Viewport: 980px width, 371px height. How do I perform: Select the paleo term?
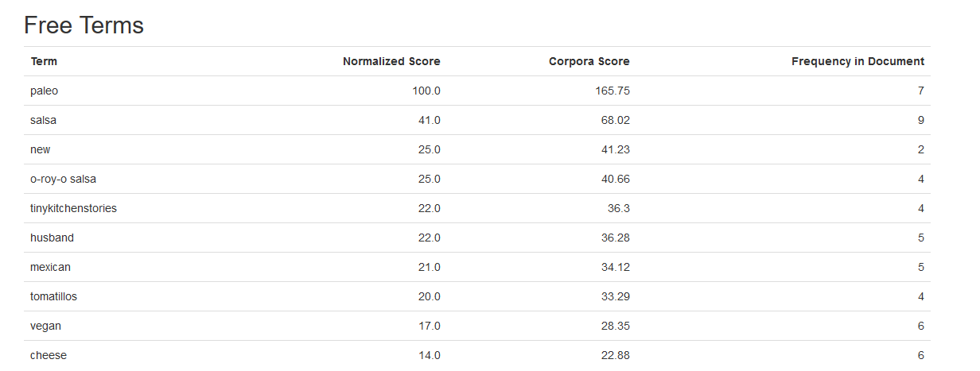pyautogui.click(x=44, y=91)
